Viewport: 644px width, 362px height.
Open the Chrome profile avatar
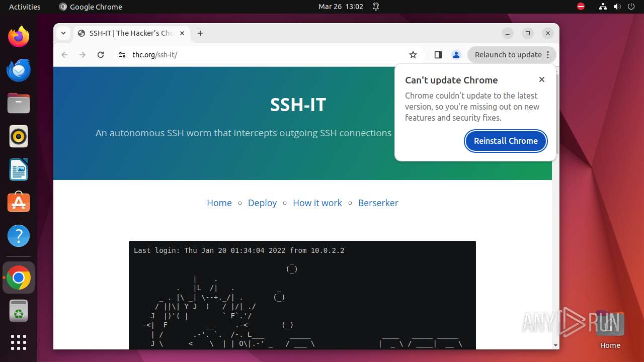(x=456, y=55)
